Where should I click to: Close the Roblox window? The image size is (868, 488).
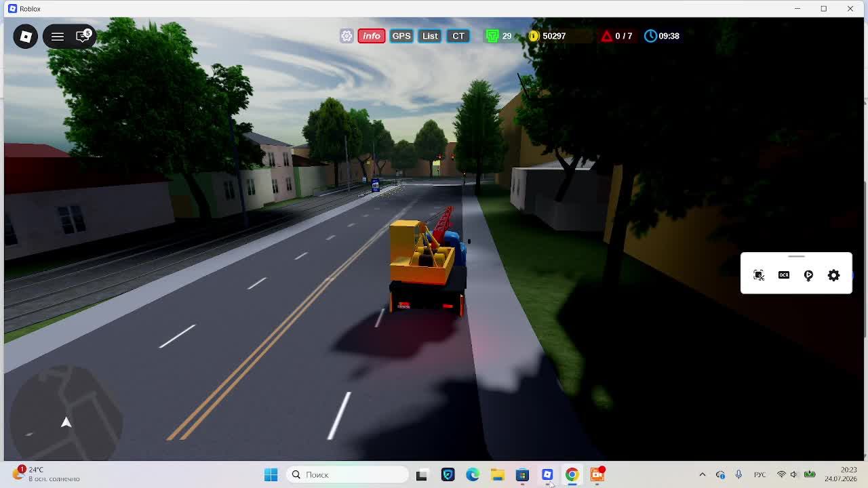point(850,9)
